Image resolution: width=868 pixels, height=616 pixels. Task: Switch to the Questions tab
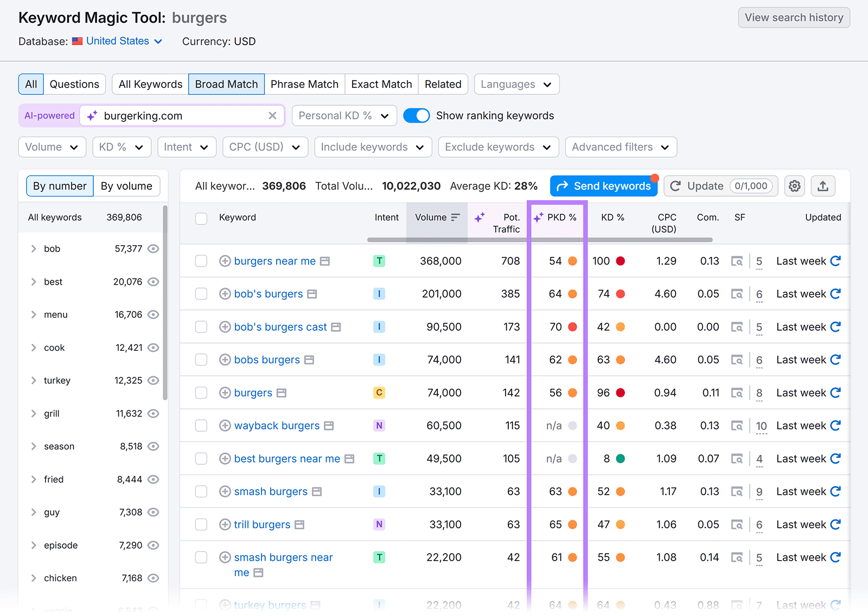point(74,84)
